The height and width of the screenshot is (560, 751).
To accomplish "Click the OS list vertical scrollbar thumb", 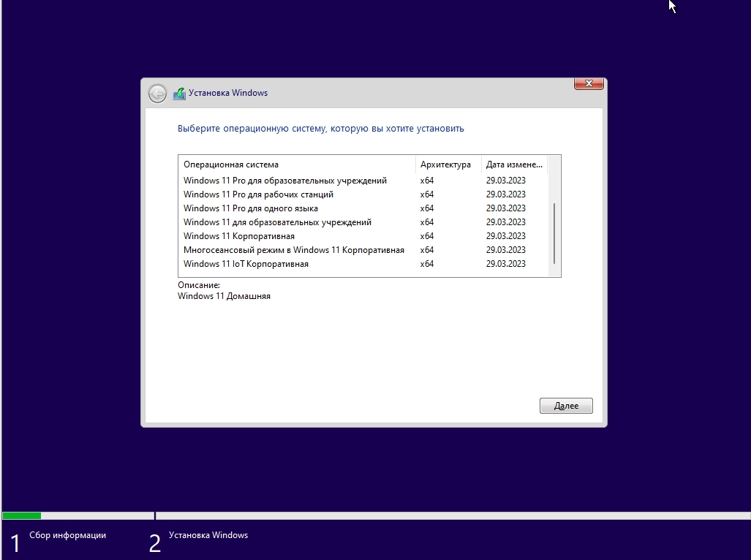I will (x=554, y=233).
